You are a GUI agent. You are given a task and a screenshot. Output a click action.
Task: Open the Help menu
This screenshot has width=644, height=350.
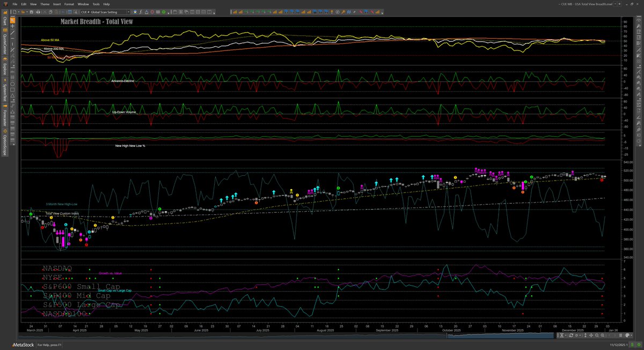(106, 4)
